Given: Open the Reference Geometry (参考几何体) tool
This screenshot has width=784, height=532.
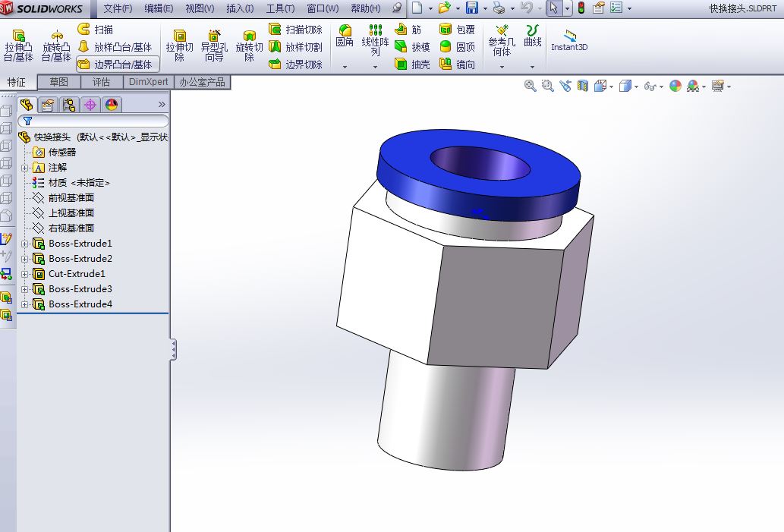Looking at the screenshot, I should point(502,40).
